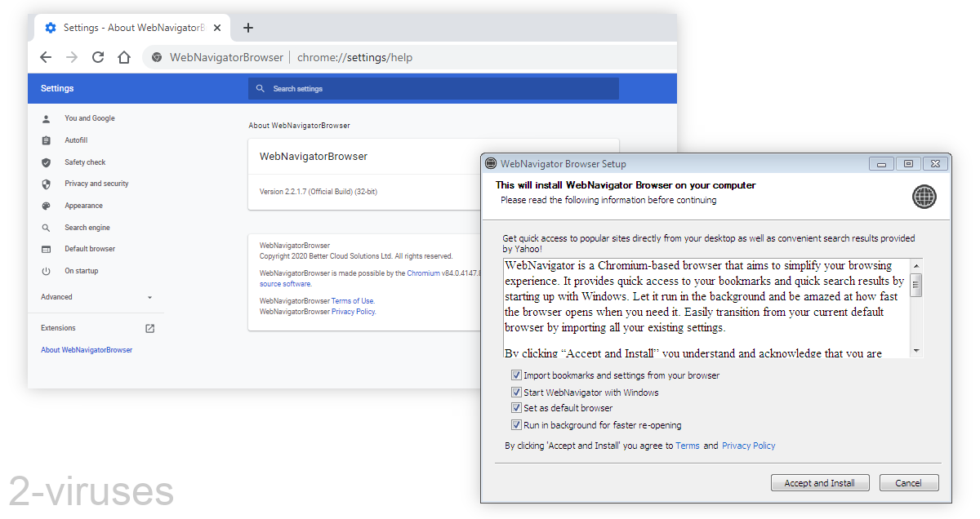Click the Search settings field

(434, 89)
